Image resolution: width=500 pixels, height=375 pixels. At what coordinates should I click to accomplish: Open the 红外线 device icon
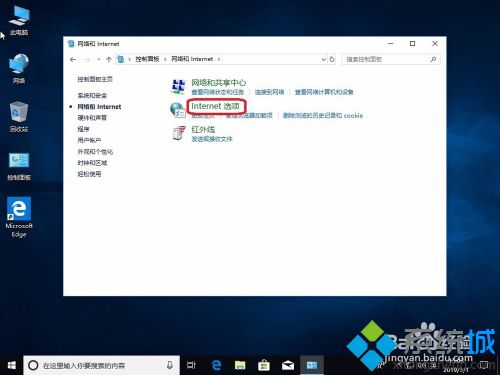[179, 133]
